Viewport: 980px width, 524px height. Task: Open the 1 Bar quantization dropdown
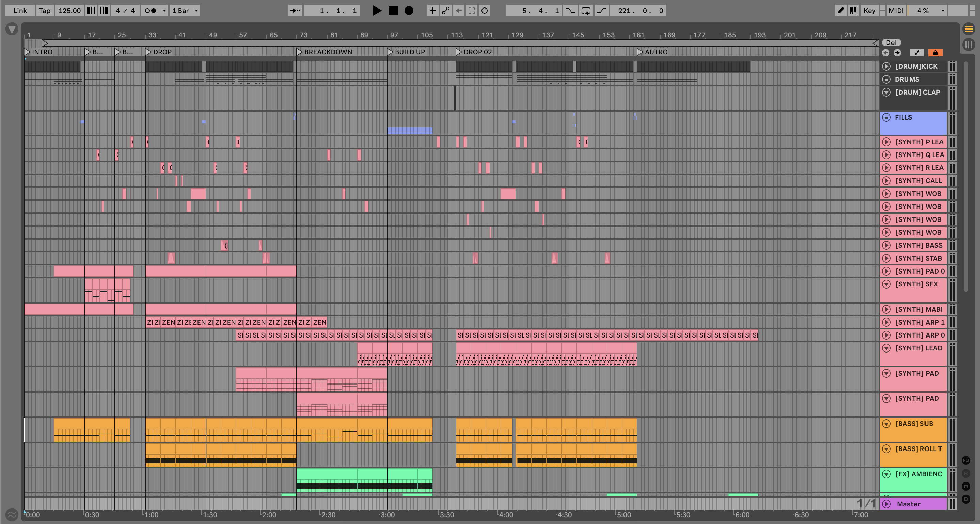185,11
